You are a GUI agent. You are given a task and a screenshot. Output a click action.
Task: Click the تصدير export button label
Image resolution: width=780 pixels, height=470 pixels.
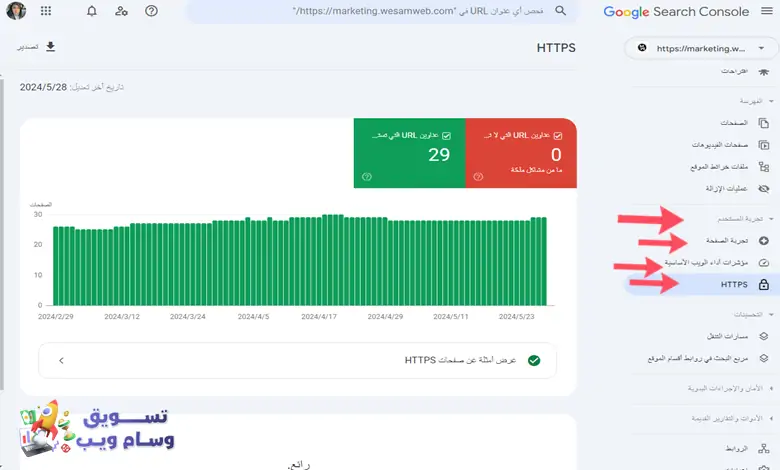(x=28, y=47)
